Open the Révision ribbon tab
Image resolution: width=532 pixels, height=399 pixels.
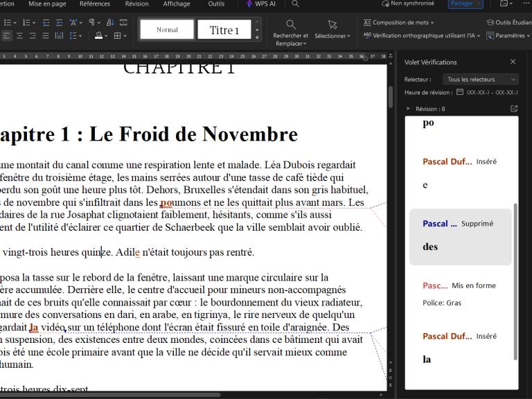point(136,3)
